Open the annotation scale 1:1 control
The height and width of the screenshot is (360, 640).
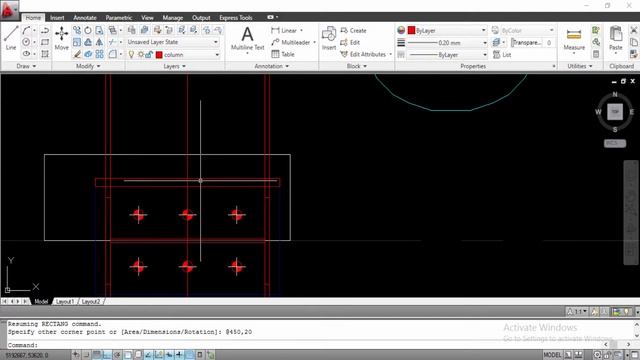tap(577, 311)
